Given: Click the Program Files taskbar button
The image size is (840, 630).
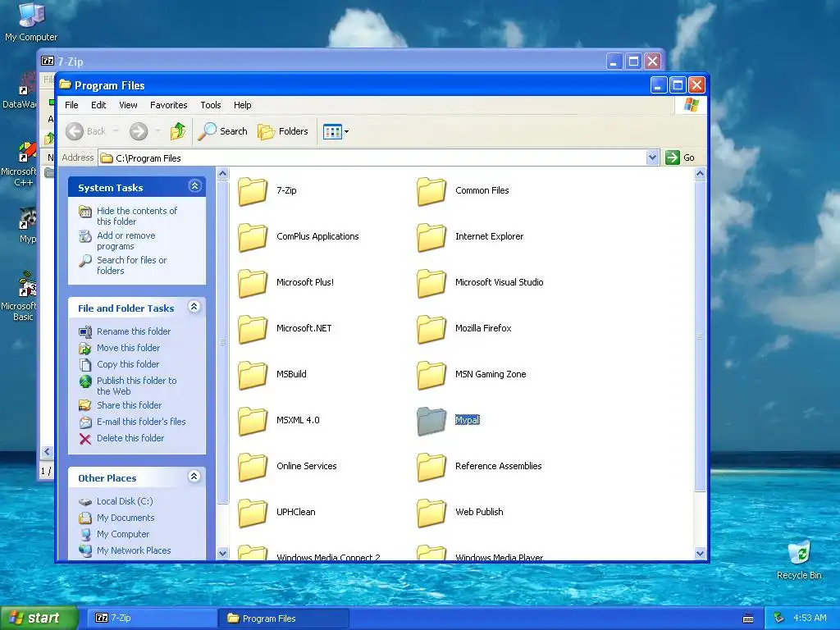Looking at the screenshot, I should 283,619.
